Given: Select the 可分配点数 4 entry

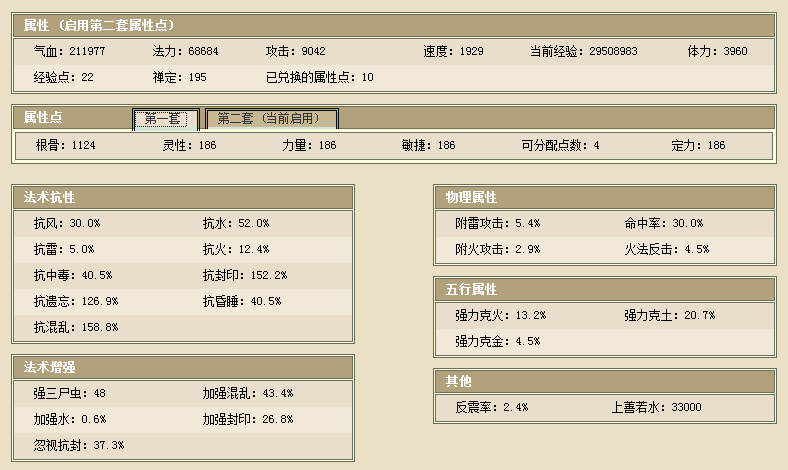Looking at the screenshot, I should pos(561,146).
